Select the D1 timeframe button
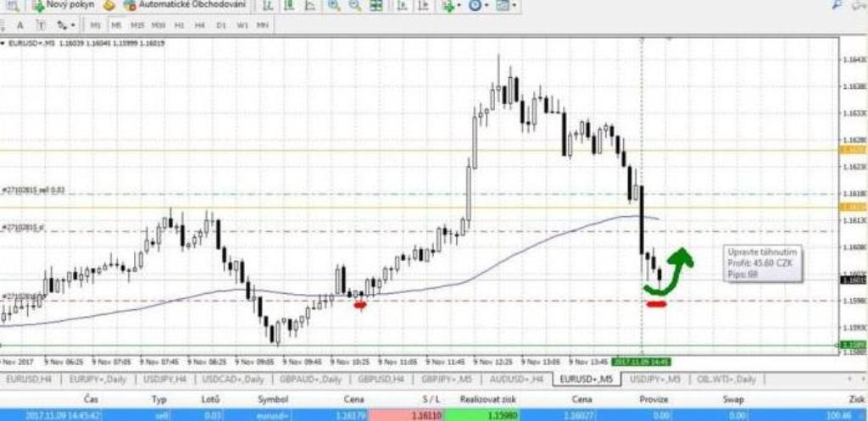Viewport: 868px width, 421px height. click(x=221, y=25)
